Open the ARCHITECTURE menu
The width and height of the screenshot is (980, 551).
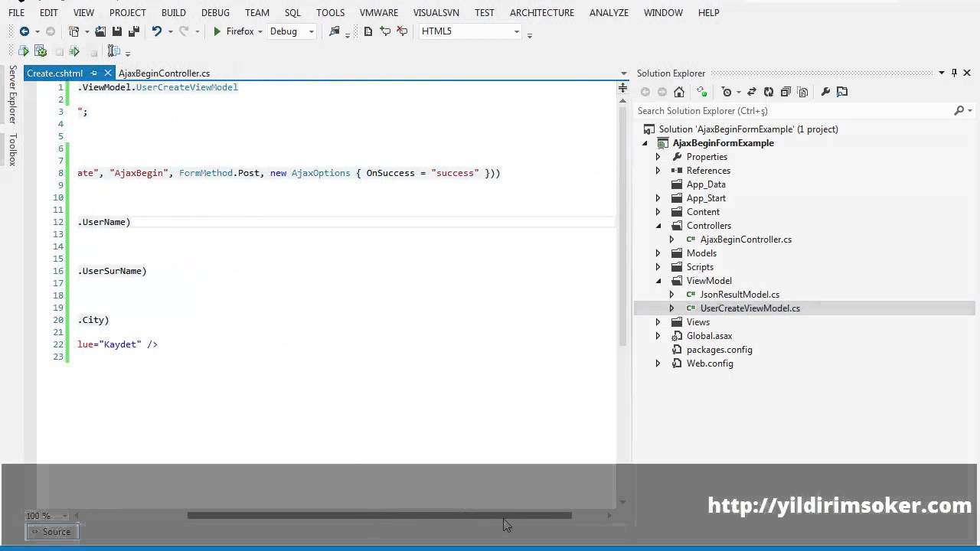542,12
